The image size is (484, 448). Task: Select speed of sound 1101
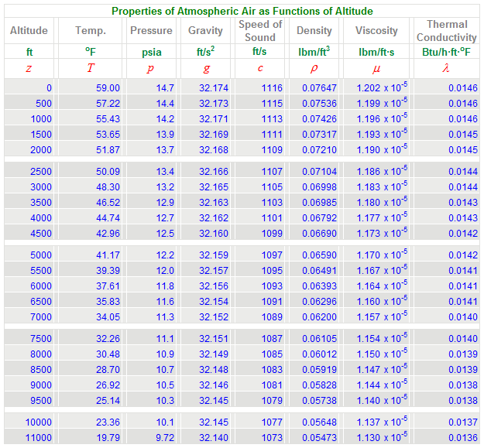(272, 218)
